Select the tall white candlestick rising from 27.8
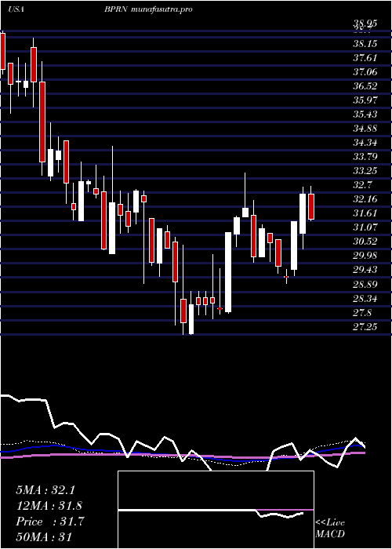Image resolution: width=392 pixels, height=549 pixels. 228,272
